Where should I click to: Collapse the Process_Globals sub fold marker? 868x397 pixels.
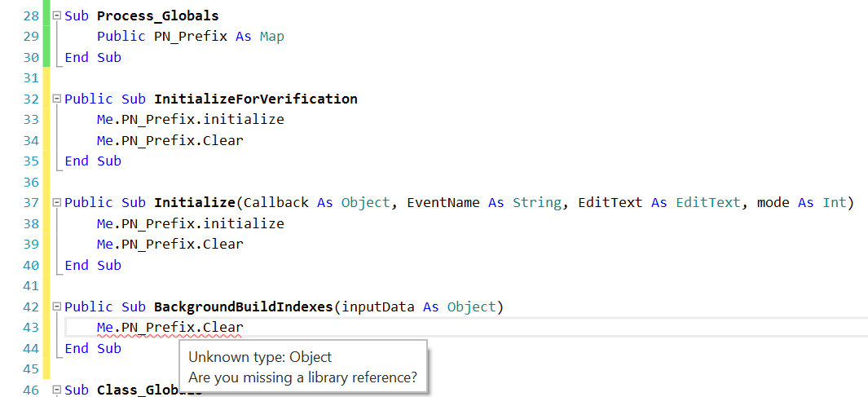tap(56, 16)
